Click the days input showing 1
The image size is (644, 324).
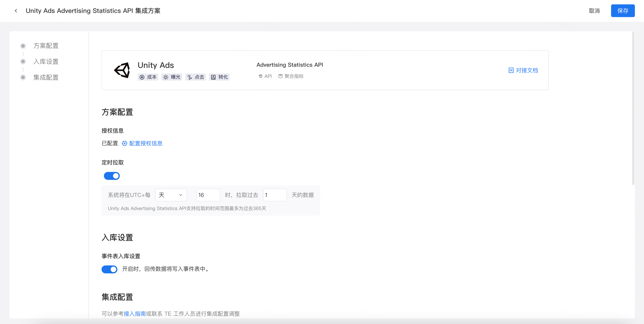click(x=275, y=195)
